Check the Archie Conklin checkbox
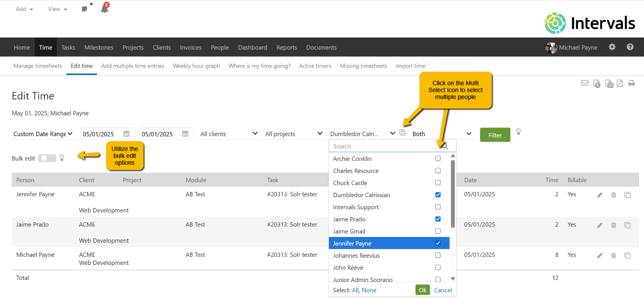The height and width of the screenshot is (307, 644). [438, 159]
